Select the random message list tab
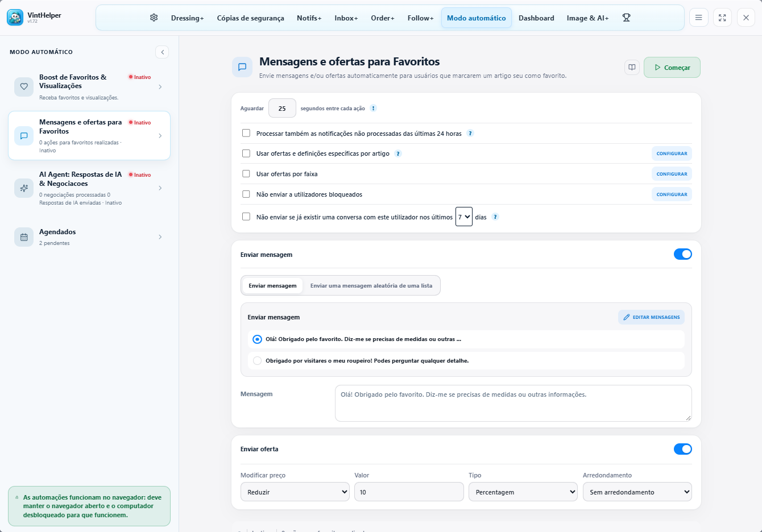 [371, 285]
